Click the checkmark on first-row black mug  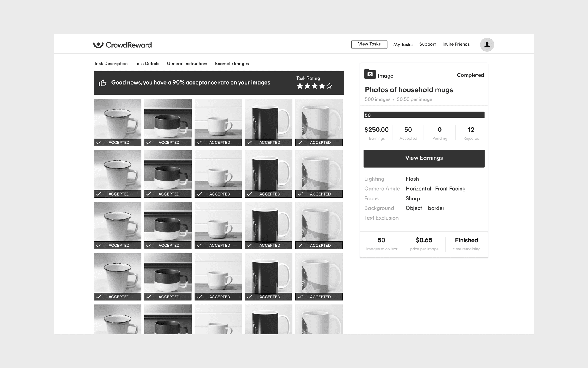point(249,143)
